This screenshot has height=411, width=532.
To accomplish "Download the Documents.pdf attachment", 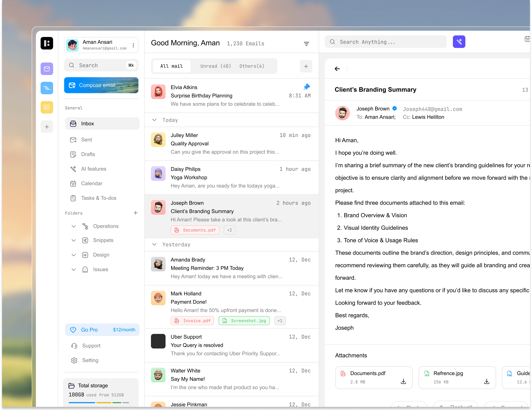I will pyautogui.click(x=403, y=381).
